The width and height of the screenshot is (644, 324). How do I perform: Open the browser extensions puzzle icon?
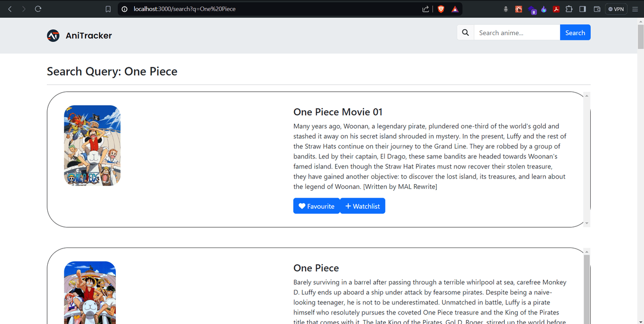(569, 9)
